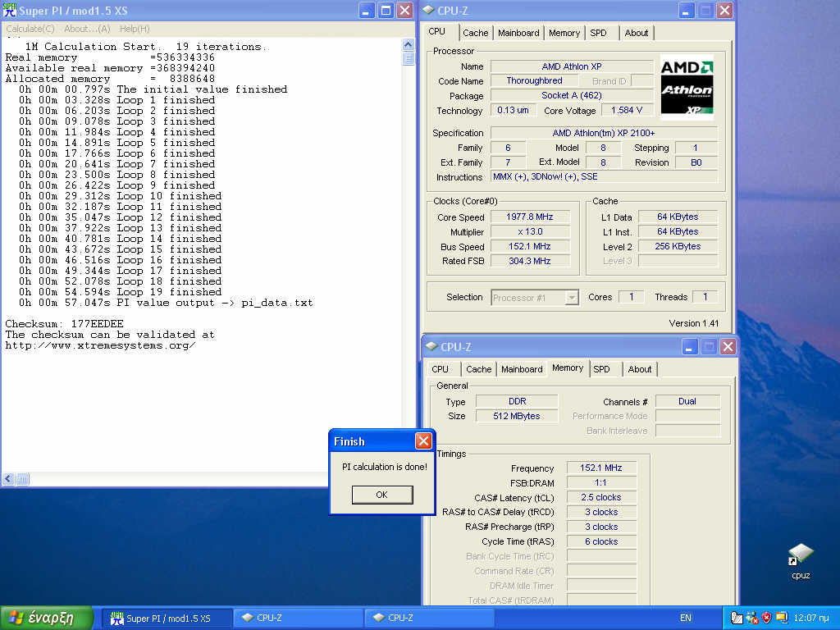Maximize the Super PI window
This screenshot has height=630, width=840.
click(x=386, y=10)
